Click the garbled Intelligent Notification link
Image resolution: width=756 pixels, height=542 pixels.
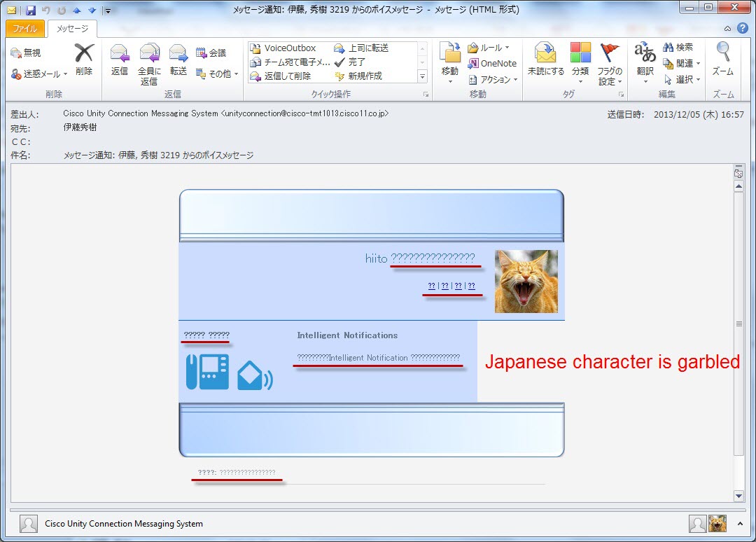coord(379,358)
